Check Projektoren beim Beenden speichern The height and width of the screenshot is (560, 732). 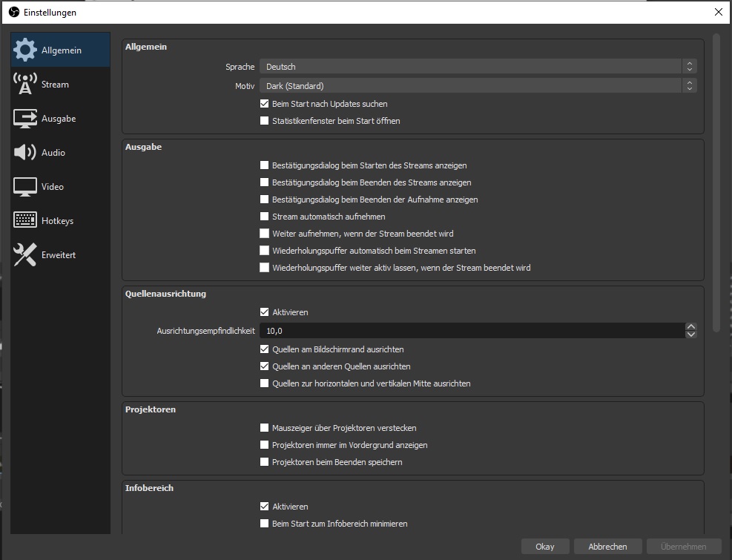pos(264,462)
